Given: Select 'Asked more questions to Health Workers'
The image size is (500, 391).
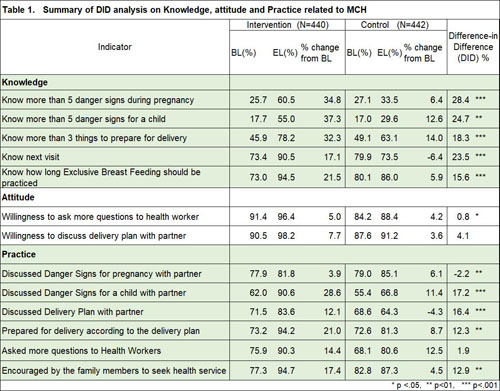Looking at the screenshot, I should [81, 351].
